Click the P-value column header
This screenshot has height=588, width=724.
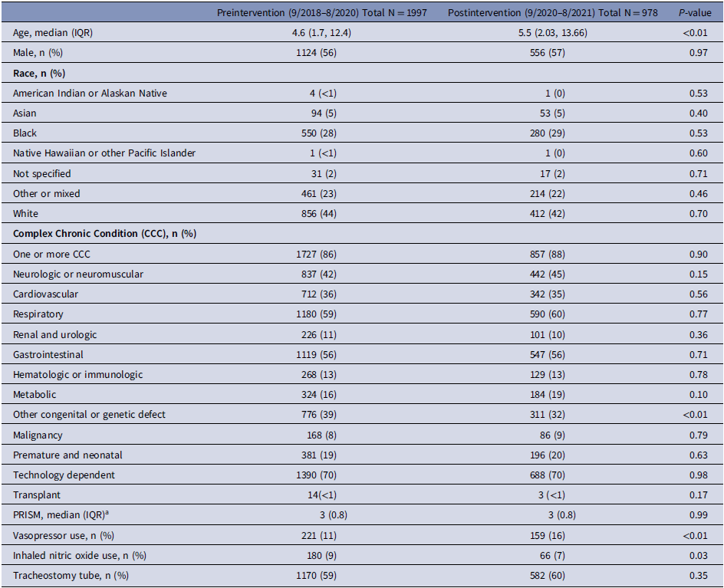pyautogui.click(x=695, y=13)
